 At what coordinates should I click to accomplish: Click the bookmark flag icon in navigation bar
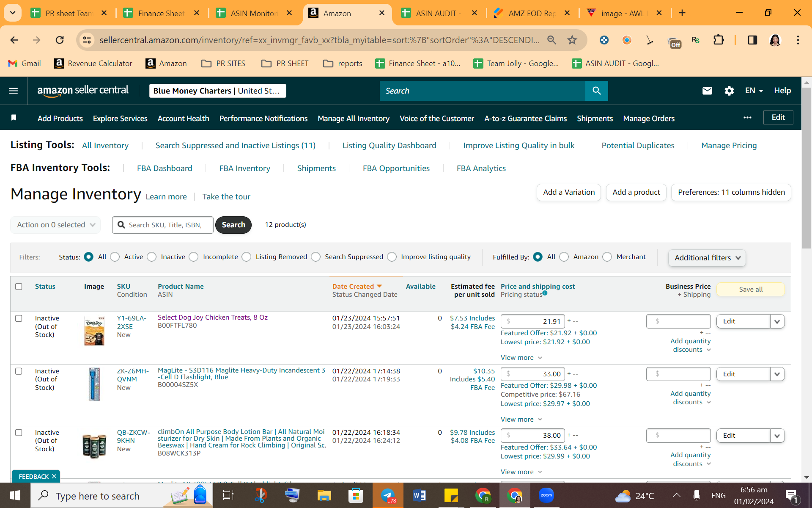14,118
